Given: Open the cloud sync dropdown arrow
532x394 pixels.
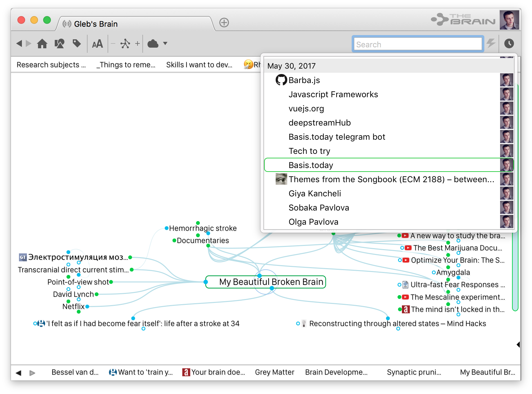Looking at the screenshot, I should click(165, 43).
